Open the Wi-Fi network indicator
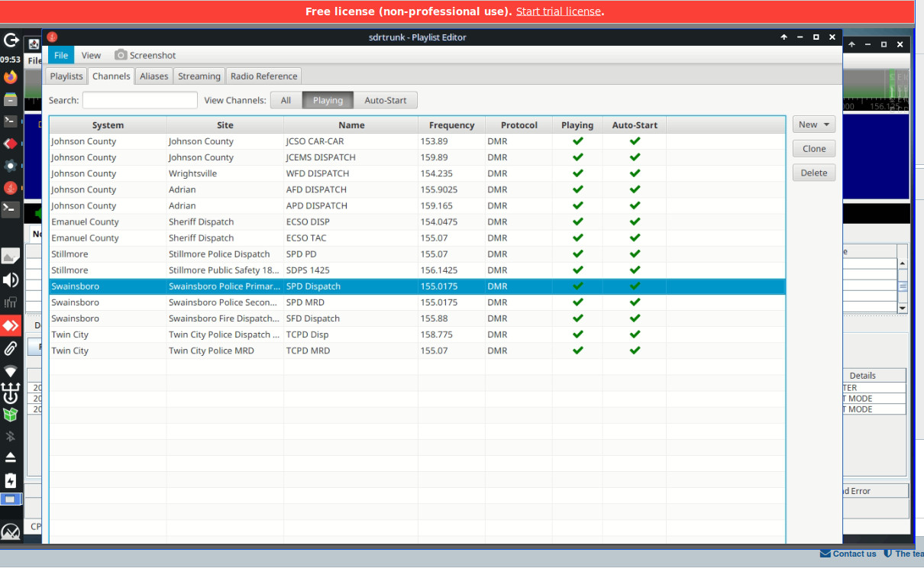 11,371
